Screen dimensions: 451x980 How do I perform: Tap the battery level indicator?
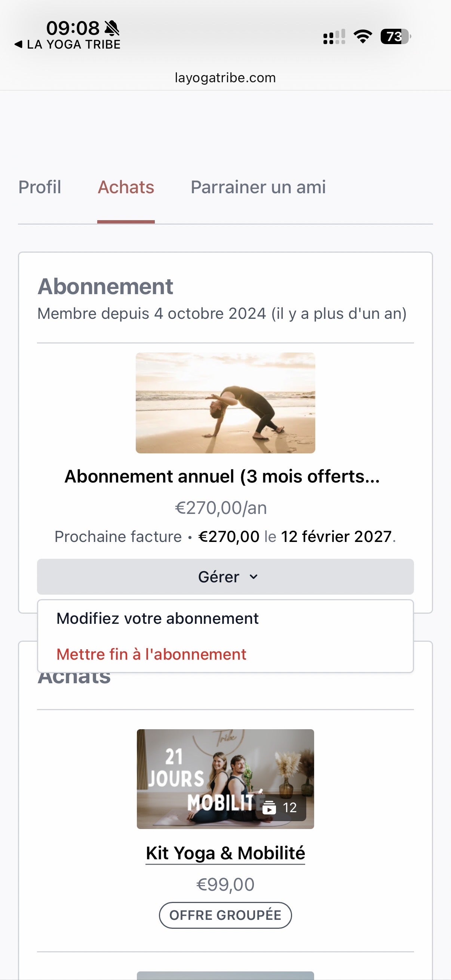395,37
